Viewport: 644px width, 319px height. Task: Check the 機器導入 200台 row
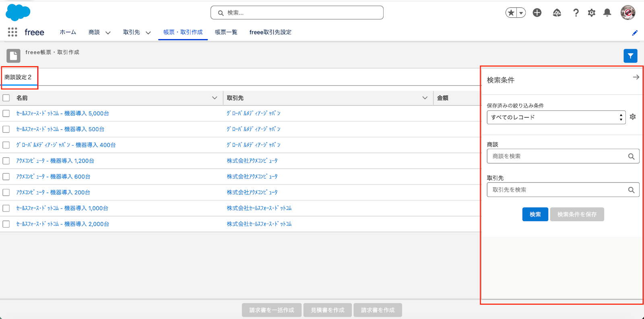click(6, 193)
